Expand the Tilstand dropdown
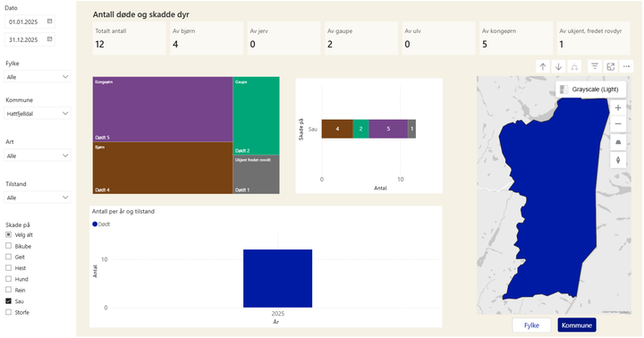The width and height of the screenshot is (644, 338). pos(38,198)
